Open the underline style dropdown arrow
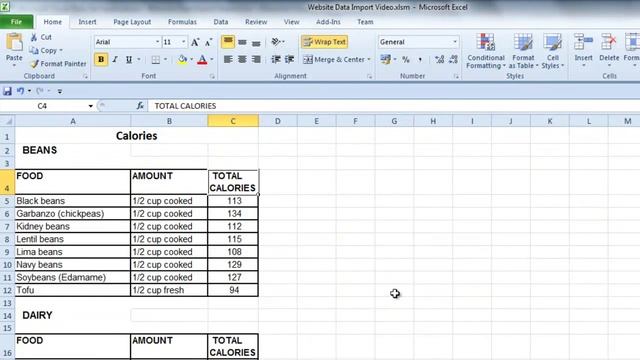Screen dimensions: 640x360 coord(139,60)
